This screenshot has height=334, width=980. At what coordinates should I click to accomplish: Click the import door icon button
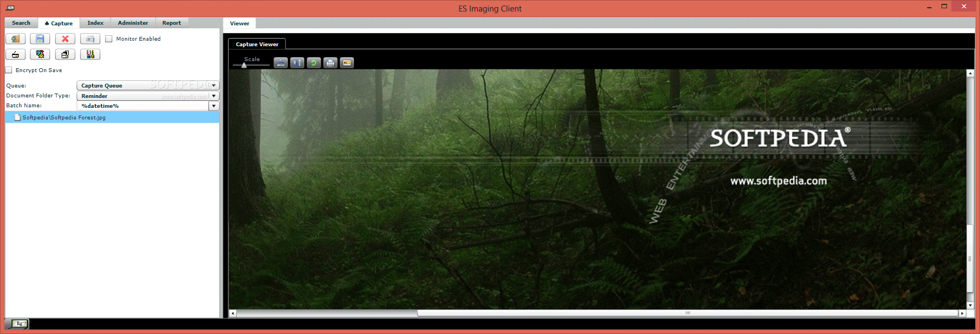(x=15, y=39)
